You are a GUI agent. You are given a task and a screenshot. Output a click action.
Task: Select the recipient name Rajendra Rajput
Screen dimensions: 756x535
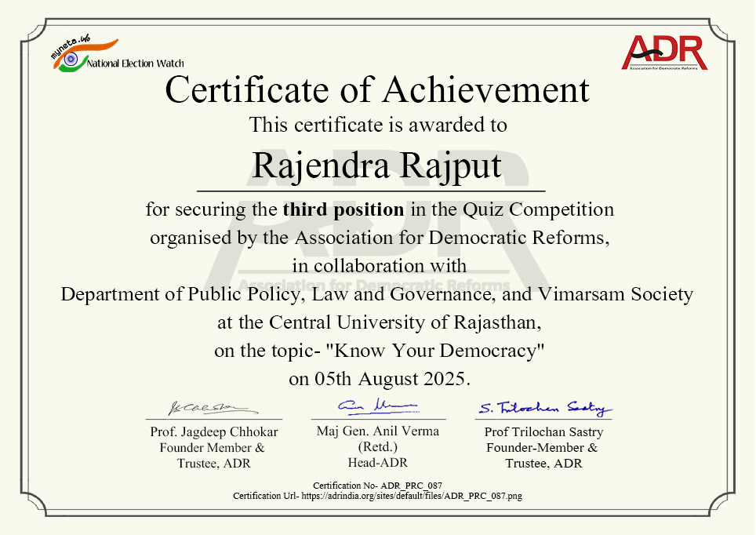click(x=376, y=166)
